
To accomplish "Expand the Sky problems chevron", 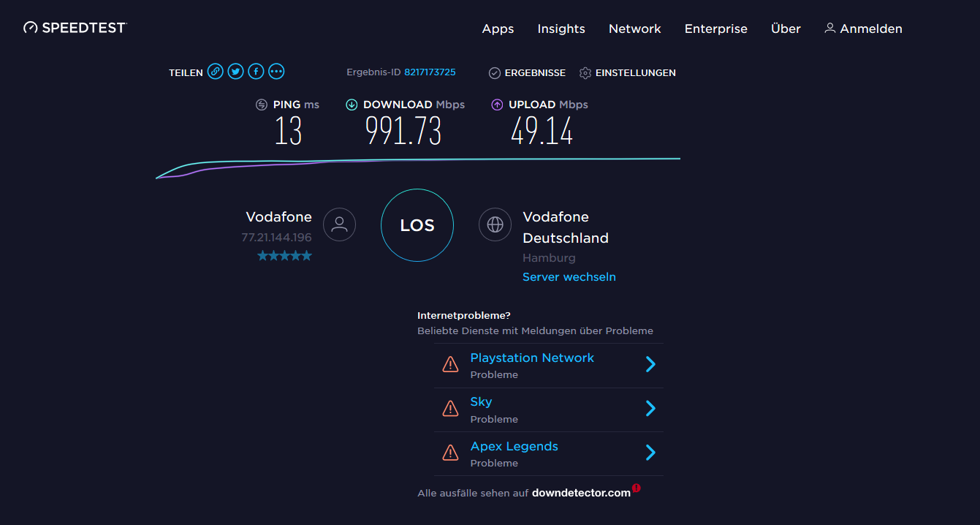I will tap(650, 408).
